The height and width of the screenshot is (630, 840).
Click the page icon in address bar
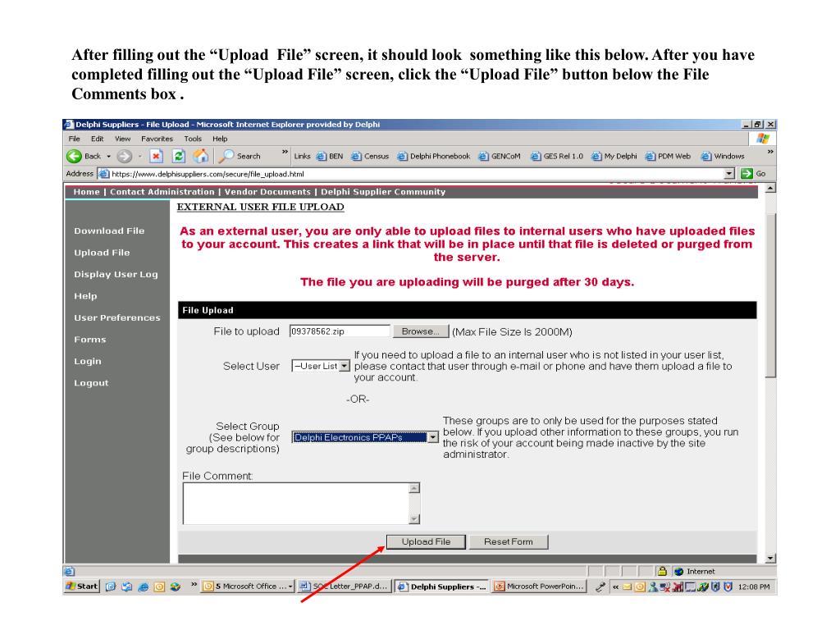coord(104,174)
